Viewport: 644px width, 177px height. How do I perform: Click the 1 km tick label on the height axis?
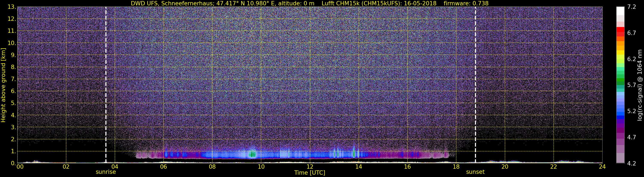click(x=13, y=151)
